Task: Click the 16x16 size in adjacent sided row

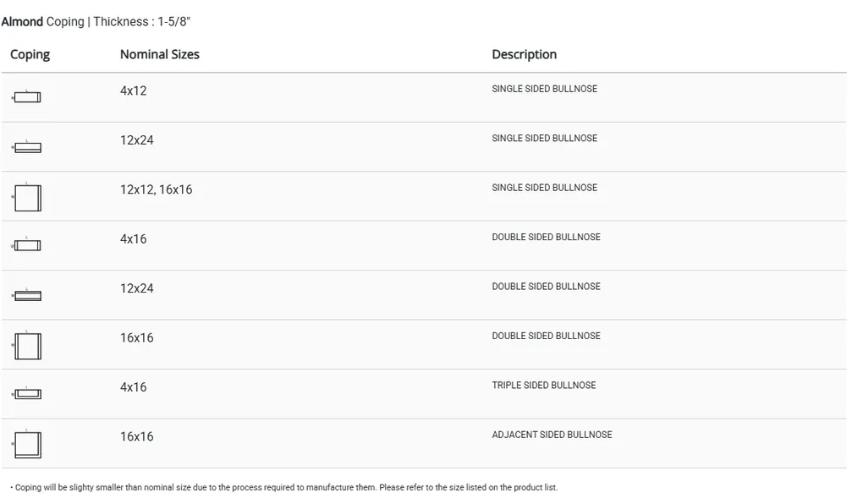Action: [x=136, y=436]
